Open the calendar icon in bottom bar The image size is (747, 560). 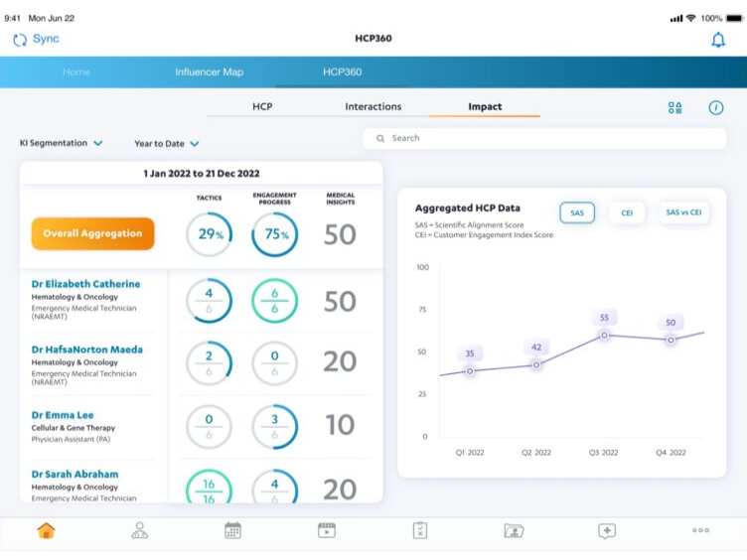[232, 530]
